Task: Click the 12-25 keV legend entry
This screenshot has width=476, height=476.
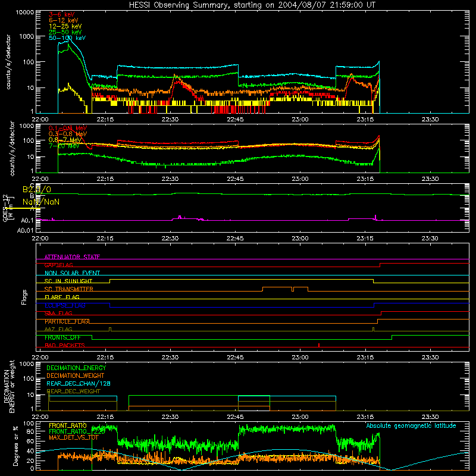Action: pos(65,26)
